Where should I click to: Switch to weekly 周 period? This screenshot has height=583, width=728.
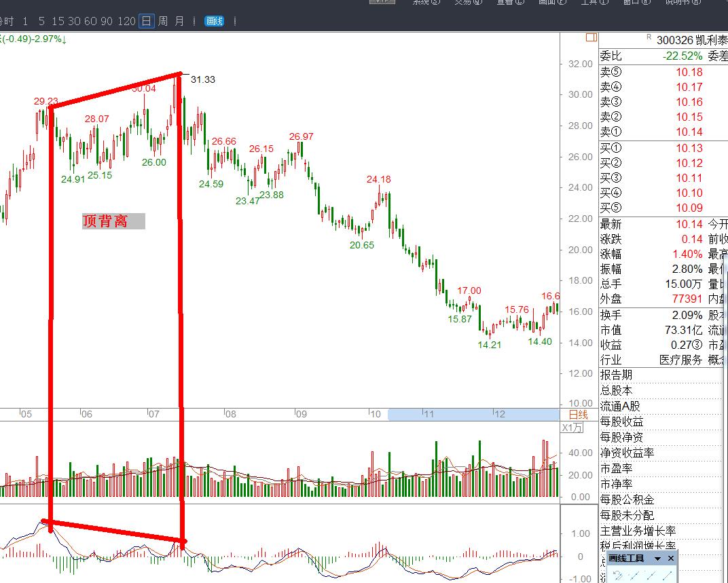point(163,21)
